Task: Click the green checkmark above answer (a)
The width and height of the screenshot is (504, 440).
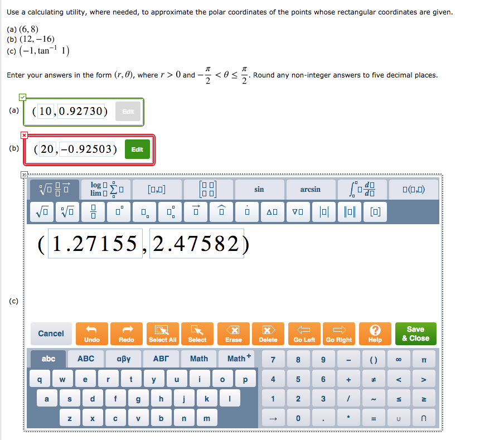Action: click(x=22, y=97)
